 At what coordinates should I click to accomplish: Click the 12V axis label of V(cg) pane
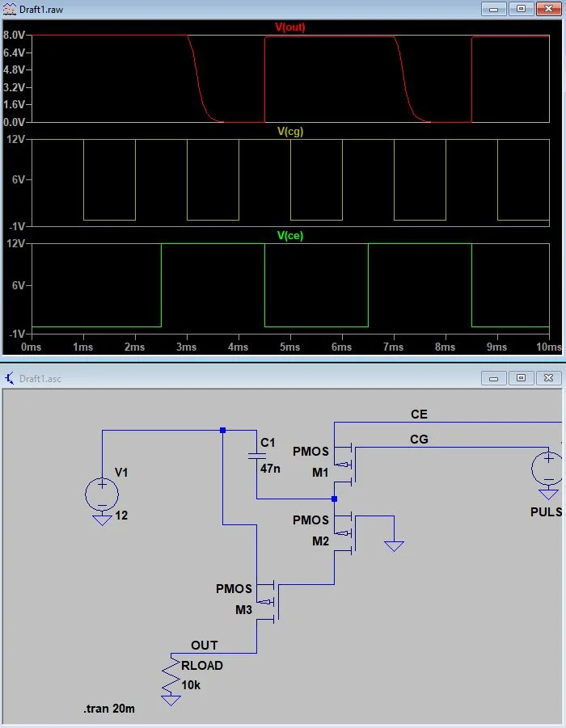click(16, 139)
